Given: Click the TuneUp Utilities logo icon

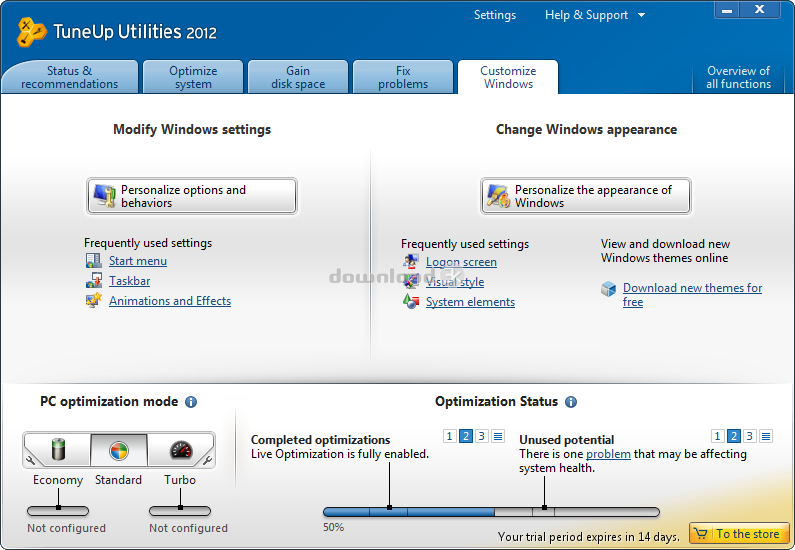Looking at the screenshot, I should coord(31,32).
